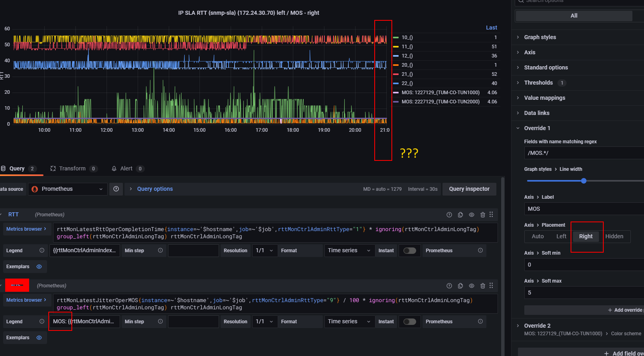This screenshot has height=356, width=644.
Task: Click Prometheus logo in data source picker
Action: click(35, 189)
